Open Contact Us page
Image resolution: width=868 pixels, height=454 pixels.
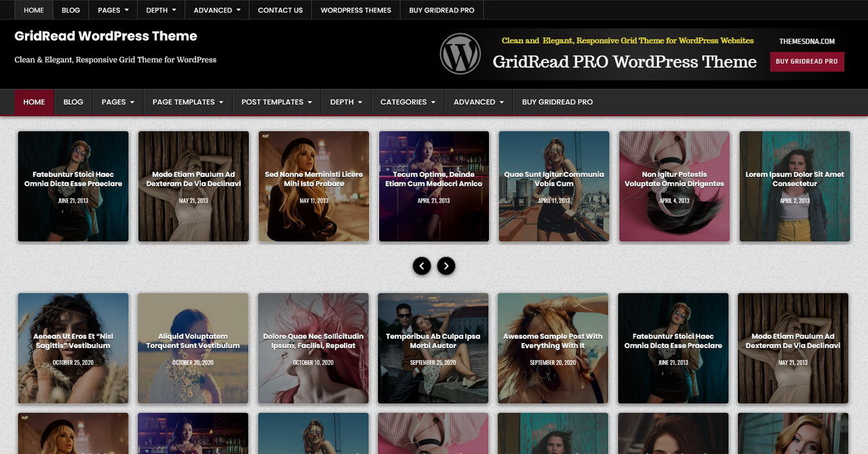coord(280,10)
